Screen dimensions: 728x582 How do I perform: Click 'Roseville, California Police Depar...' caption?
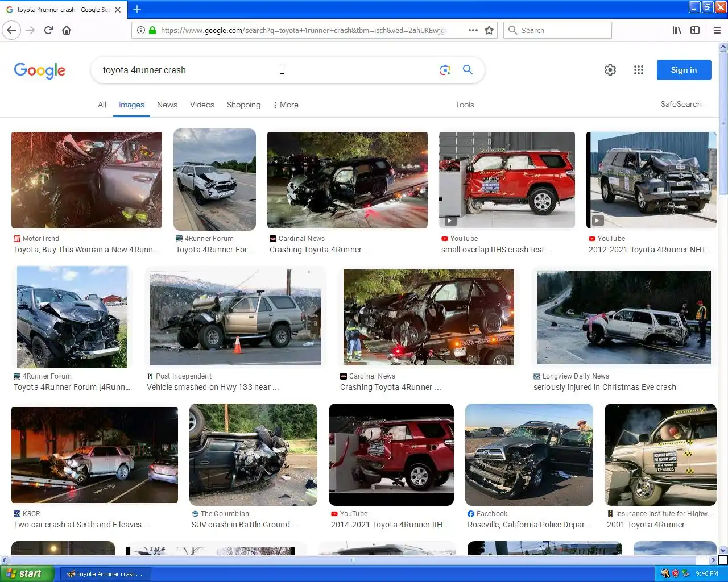528,525
